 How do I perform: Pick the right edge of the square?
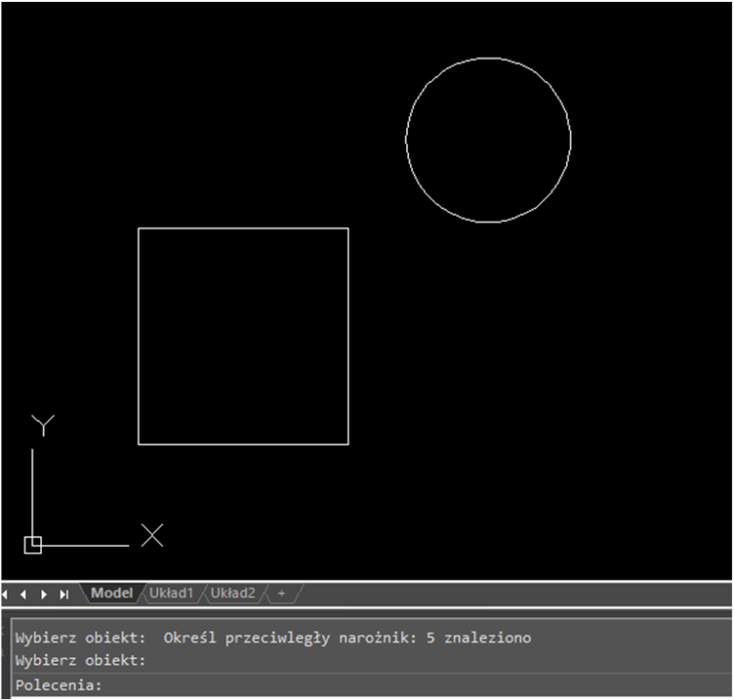click(x=348, y=336)
